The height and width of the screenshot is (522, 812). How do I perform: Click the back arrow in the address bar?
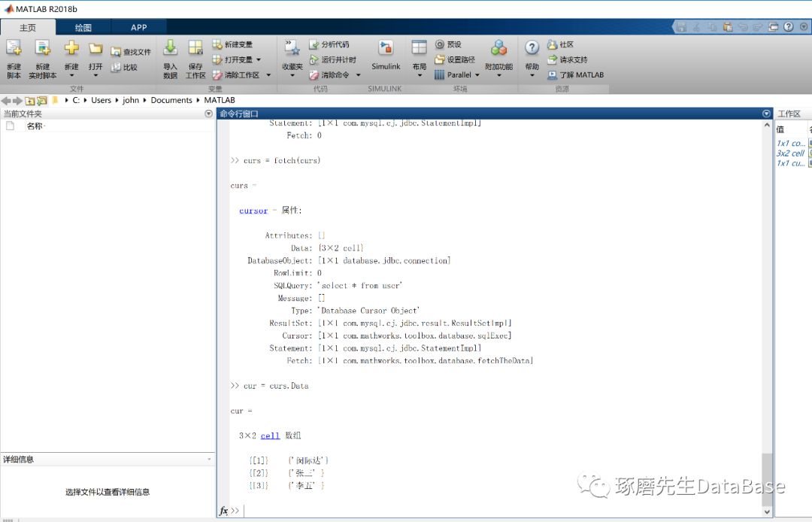6,101
